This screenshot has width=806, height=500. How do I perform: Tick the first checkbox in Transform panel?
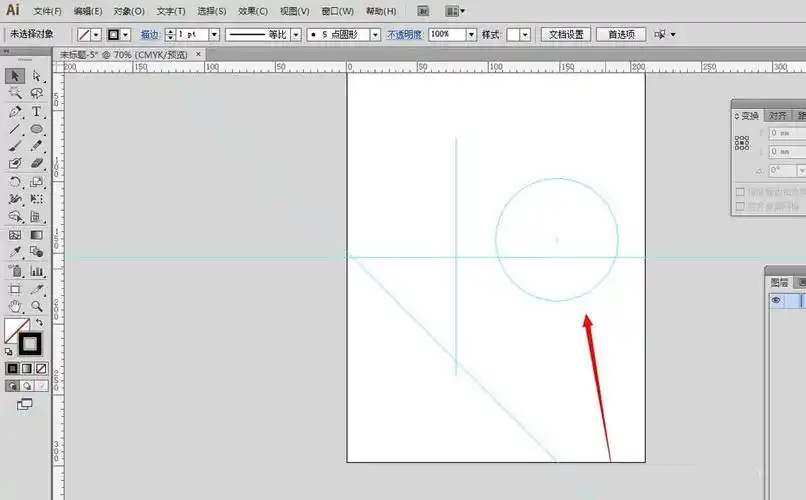pyautogui.click(x=740, y=192)
